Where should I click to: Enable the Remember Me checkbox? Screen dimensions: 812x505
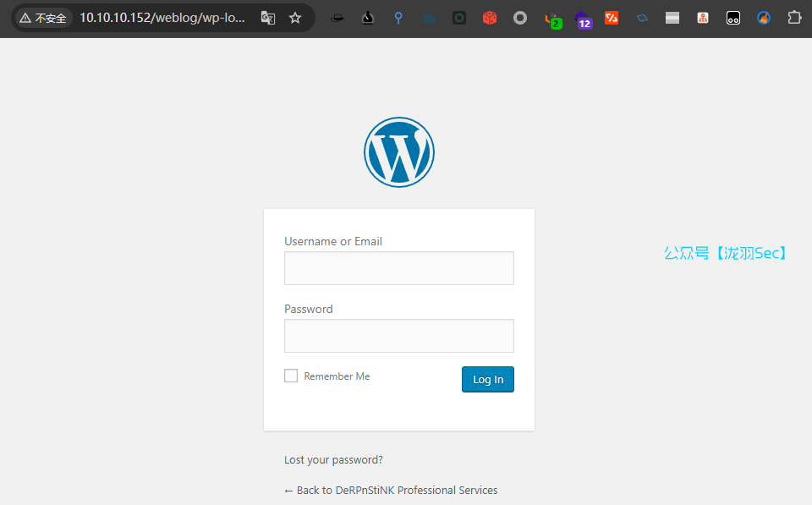point(291,376)
